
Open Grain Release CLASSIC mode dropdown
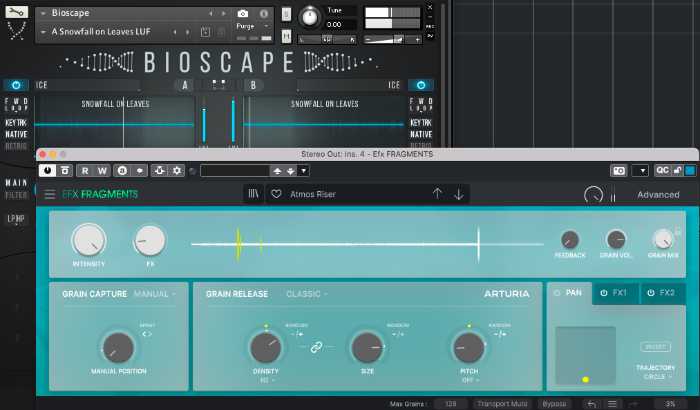307,294
